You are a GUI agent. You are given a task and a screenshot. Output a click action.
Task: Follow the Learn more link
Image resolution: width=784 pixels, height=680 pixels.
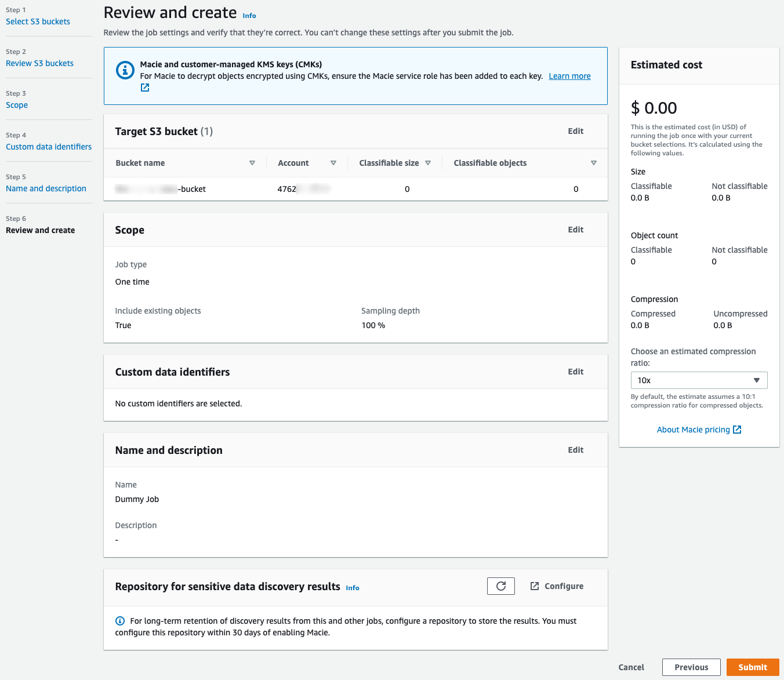(569, 76)
